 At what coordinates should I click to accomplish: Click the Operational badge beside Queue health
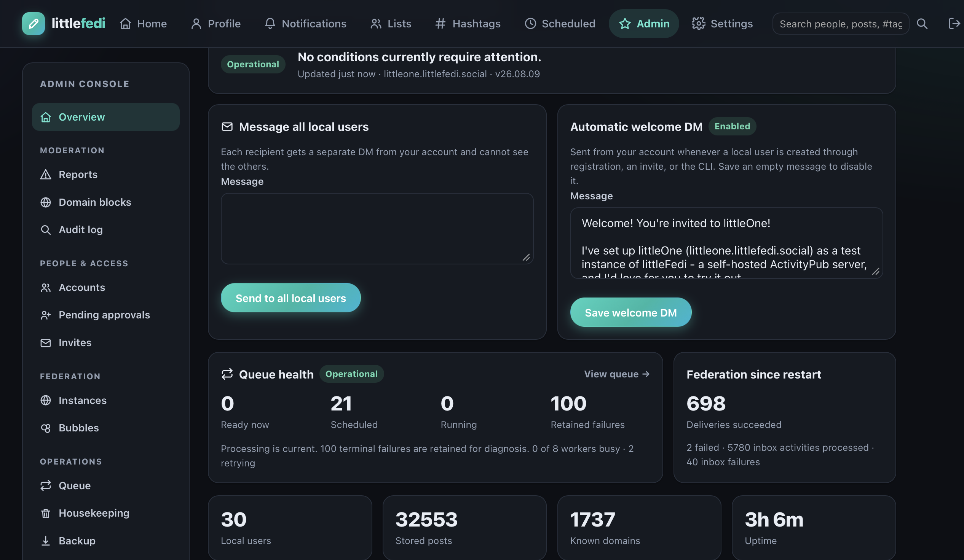(351, 374)
